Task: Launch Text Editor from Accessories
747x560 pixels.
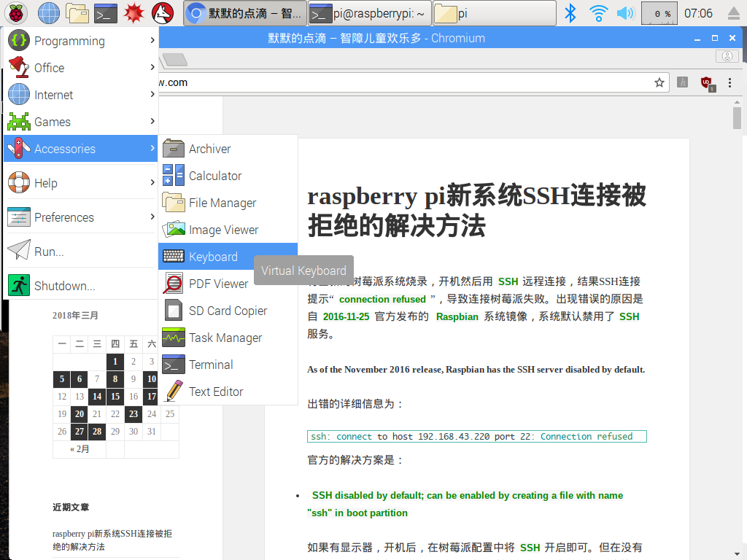Action: click(x=215, y=392)
